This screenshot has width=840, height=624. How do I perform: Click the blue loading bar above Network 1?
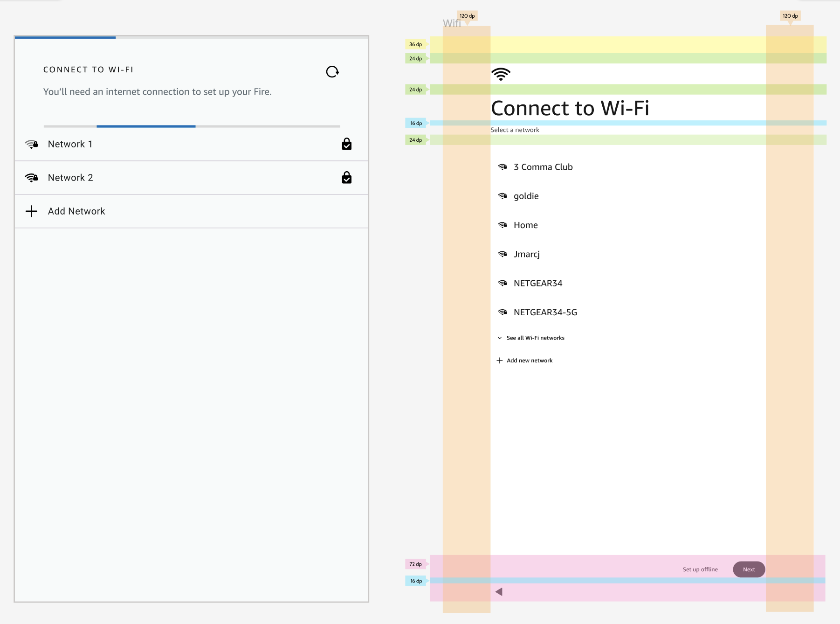(x=146, y=126)
